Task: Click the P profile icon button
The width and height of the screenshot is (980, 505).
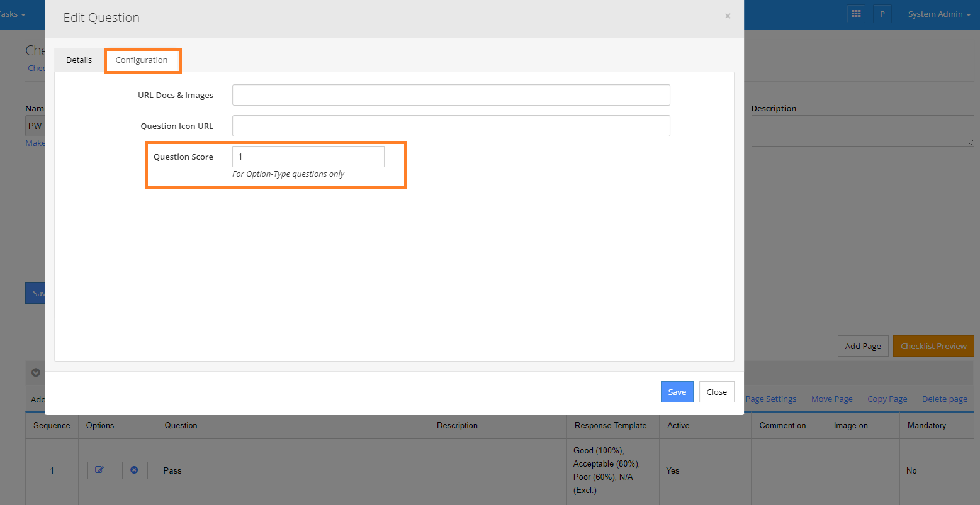Action: pyautogui.click(x=882, y=14)
